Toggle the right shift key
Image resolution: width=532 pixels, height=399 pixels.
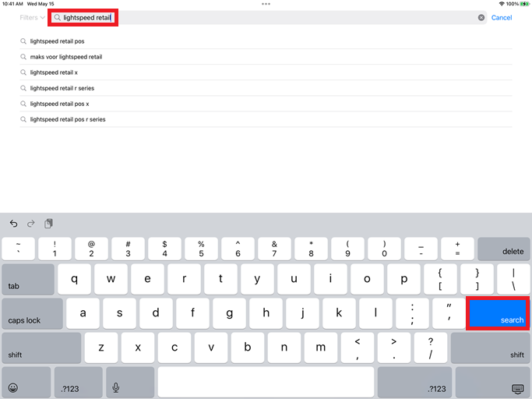click(490, 348)
